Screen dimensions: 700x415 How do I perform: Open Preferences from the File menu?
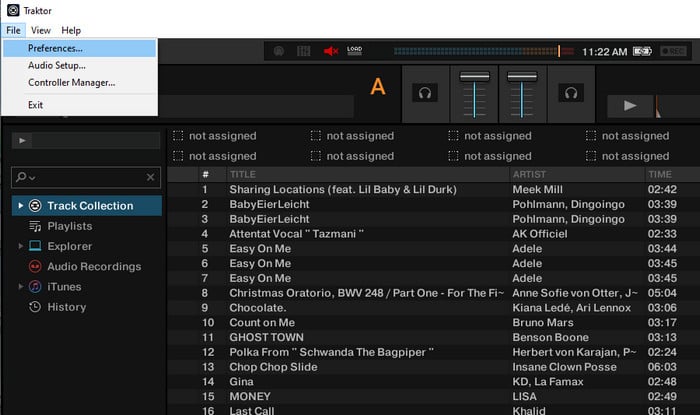coord(79,48)
